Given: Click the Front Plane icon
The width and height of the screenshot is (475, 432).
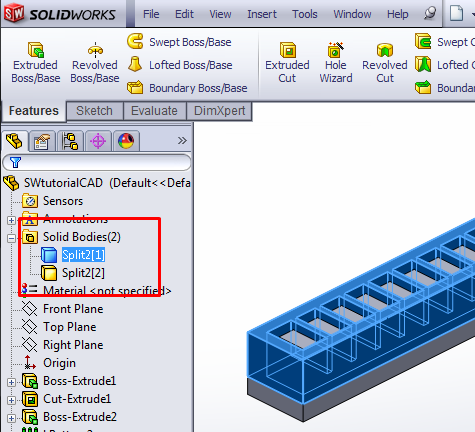Looking at the screenshot, I should [x=30, y=309].
